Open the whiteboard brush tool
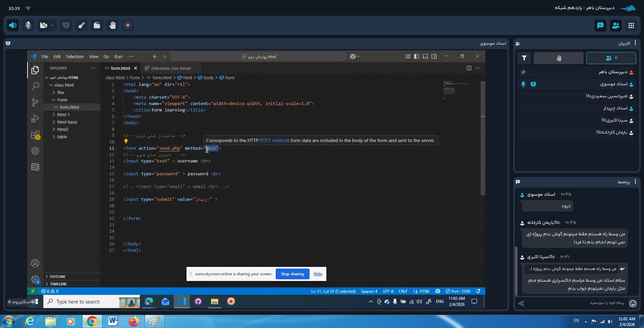The image size is (644, 328). pos(82,25)
